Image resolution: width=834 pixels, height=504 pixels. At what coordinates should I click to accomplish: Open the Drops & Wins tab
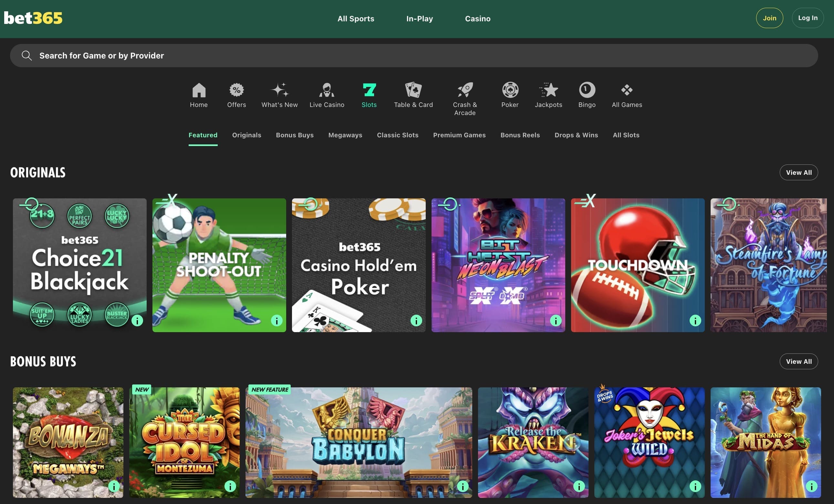tap(576, 135)
